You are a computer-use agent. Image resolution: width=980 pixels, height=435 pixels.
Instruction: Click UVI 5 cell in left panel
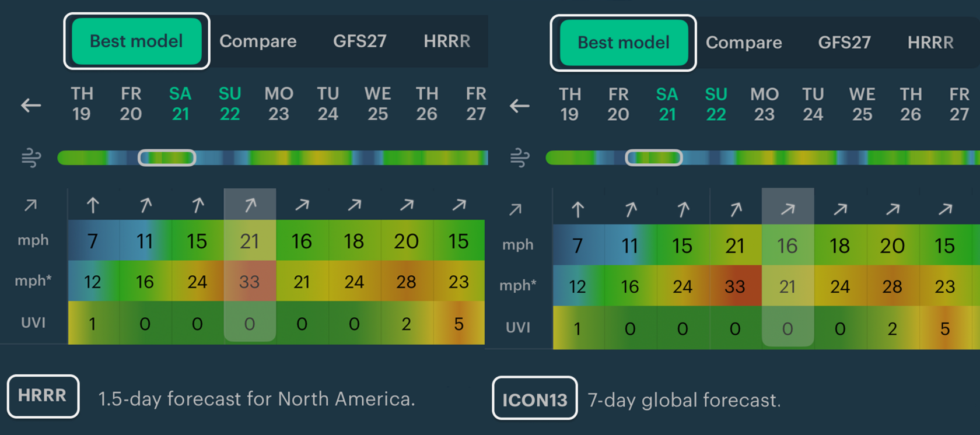(x=459, y=323)
